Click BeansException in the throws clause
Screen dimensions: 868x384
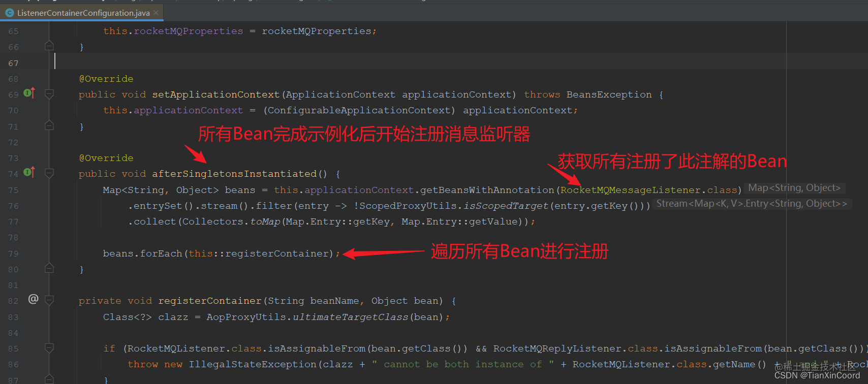(x=609, y=94)
